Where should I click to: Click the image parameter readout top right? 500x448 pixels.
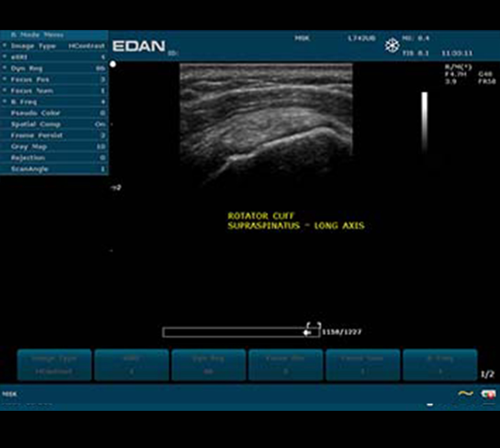[470, 74]
